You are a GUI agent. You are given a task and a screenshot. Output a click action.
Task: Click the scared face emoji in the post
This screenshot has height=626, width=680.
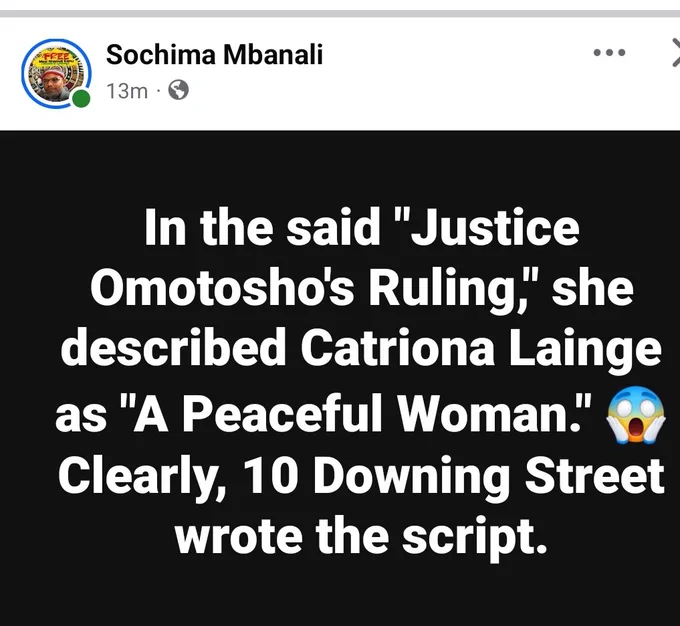point(636,415)
